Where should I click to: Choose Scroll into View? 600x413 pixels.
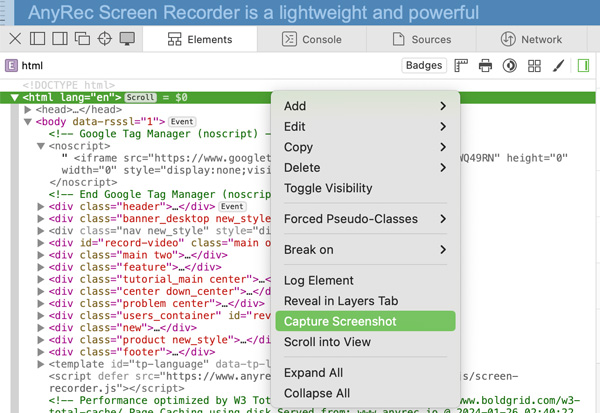pyautogui.click(x=365, y=342)
